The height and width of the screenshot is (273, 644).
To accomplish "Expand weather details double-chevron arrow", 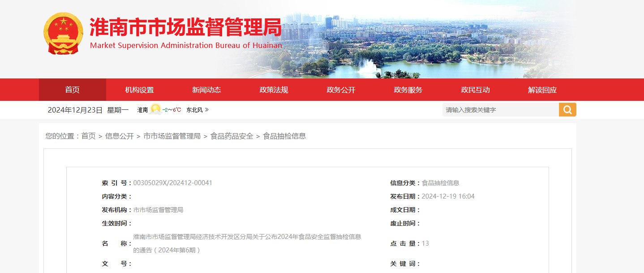I will click(x=207, y=110).
